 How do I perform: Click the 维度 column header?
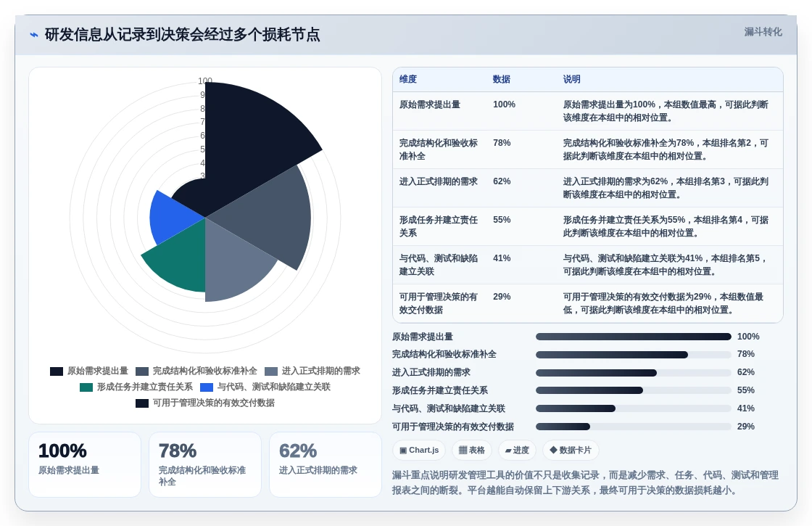[x=408, y=79]
